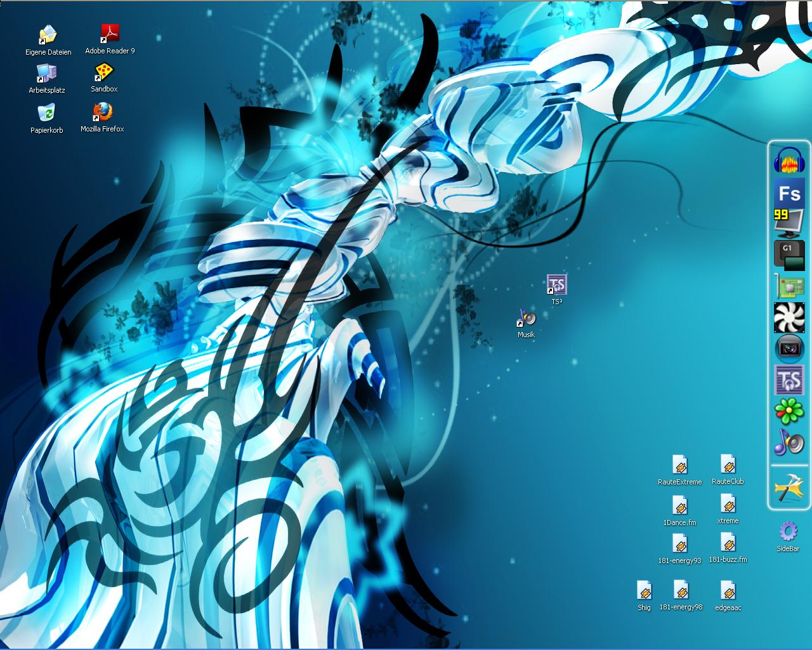The height and width of the screenshot is (650, 812).
Task: Open Audacity from the sidebar dock
Action: [789, 160]
